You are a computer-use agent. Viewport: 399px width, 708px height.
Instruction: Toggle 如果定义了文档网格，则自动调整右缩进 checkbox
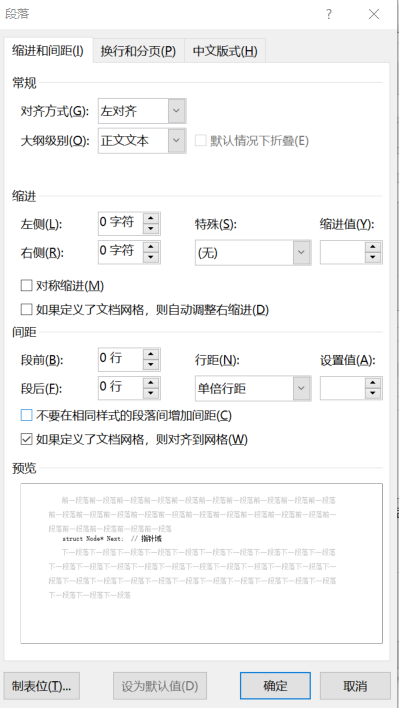coord(27,309)
